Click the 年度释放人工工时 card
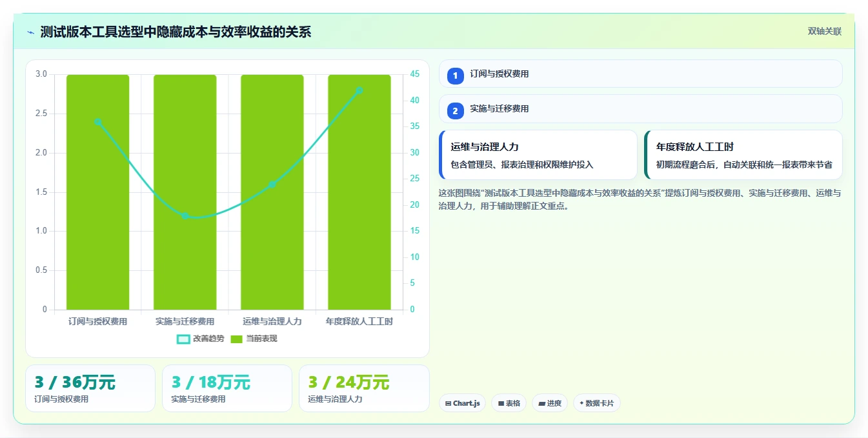868x438 pixels. [x=743, y=155]
